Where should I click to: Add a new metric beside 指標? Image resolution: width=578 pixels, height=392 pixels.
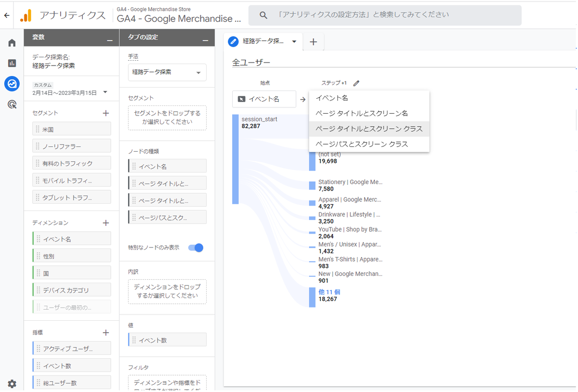106,333
